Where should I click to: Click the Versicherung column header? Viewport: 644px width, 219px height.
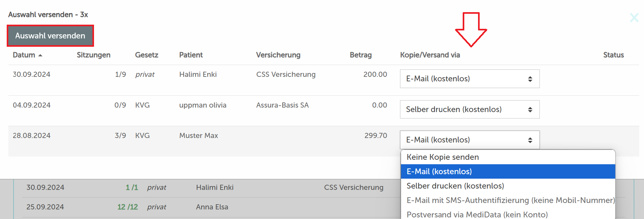278,55
